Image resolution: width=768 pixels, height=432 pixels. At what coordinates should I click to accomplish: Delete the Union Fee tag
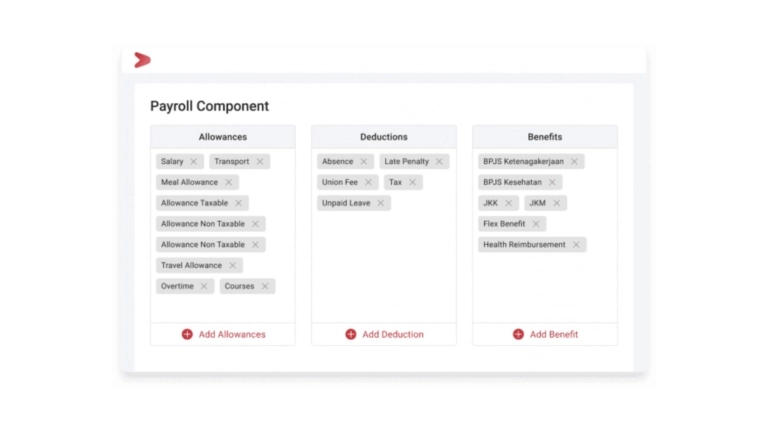[x=369, y=182]
